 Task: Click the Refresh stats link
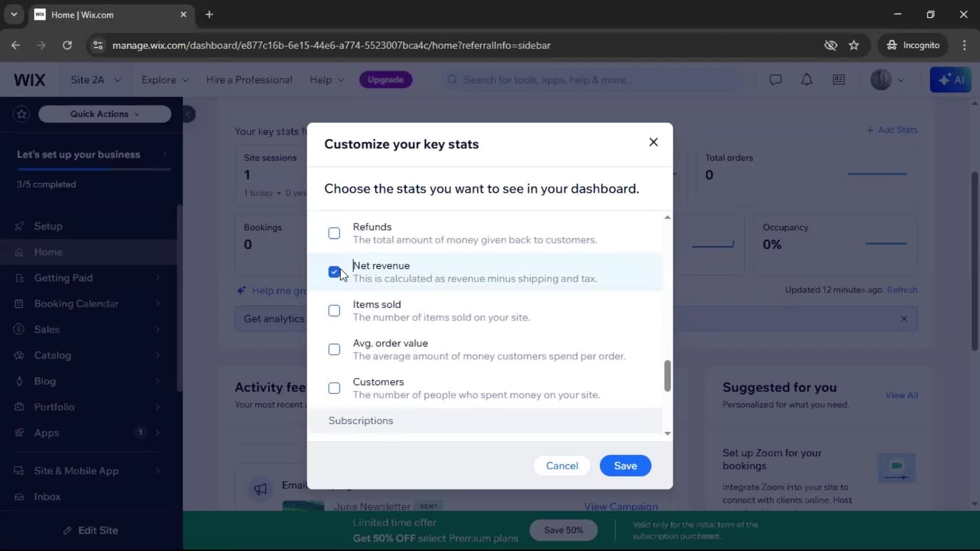pos(902,290)
